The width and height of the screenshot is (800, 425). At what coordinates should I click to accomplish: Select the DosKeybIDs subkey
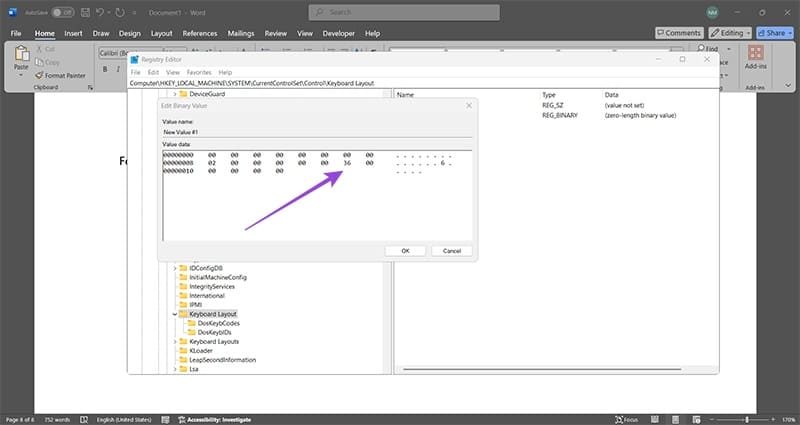coord(214,333)
